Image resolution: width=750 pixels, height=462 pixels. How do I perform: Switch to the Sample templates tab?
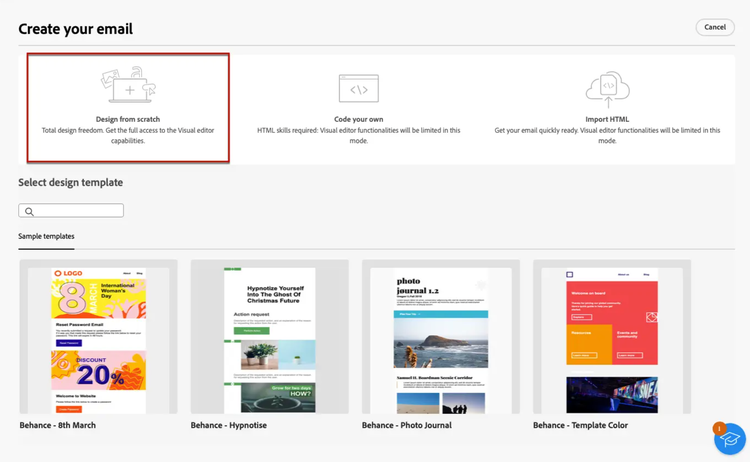46,237
